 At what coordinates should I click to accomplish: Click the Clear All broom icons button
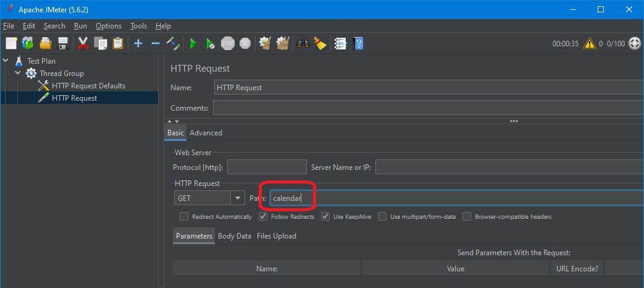pos(283,43)
